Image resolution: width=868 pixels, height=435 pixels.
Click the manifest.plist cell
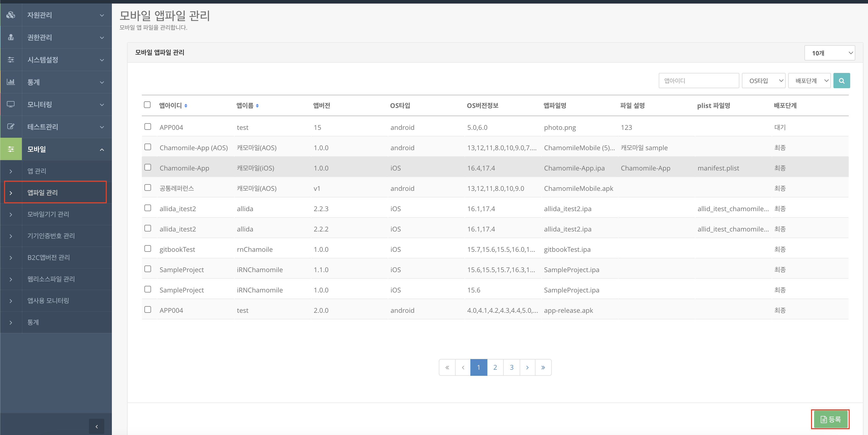719,168
